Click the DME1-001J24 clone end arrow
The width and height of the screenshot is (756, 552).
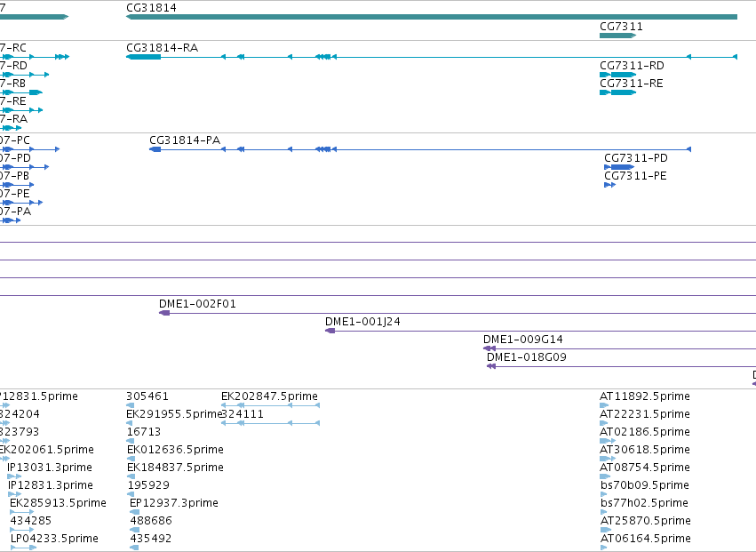pos(330,331)
